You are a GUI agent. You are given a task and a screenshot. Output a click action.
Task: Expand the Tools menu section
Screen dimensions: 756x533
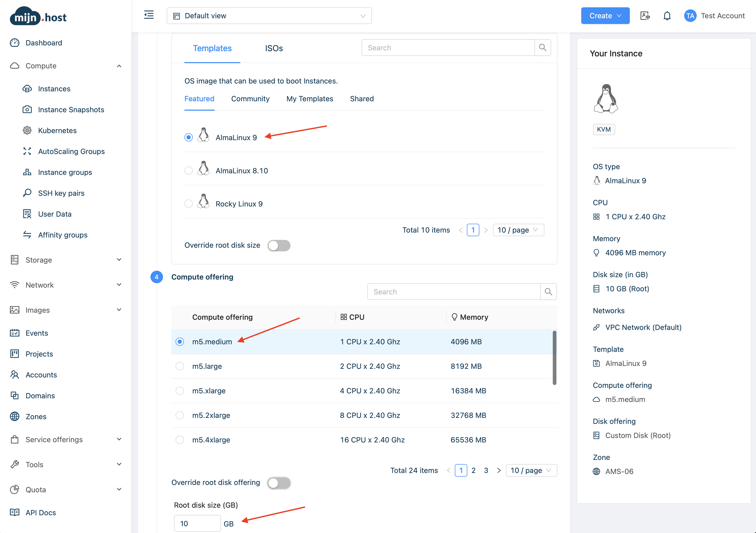pyautogui.click(x=119, y=464)
